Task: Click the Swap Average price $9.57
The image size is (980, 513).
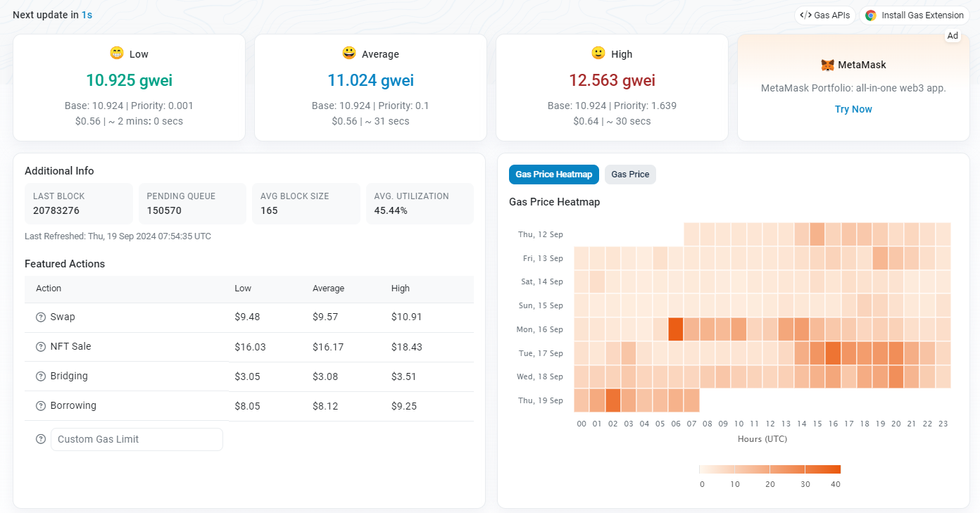Action: (325, 317)
